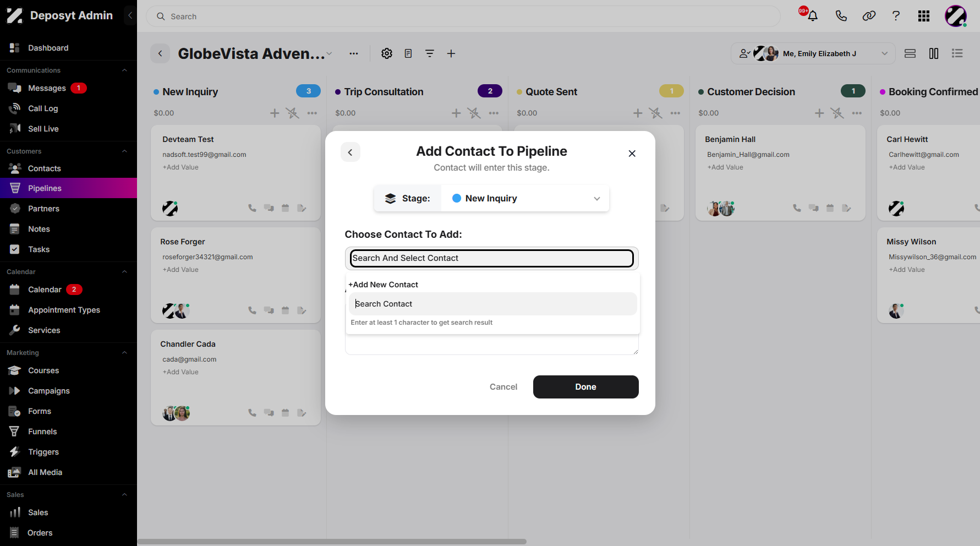Collapse the Customers sidebar section

[x=124, y=151]
